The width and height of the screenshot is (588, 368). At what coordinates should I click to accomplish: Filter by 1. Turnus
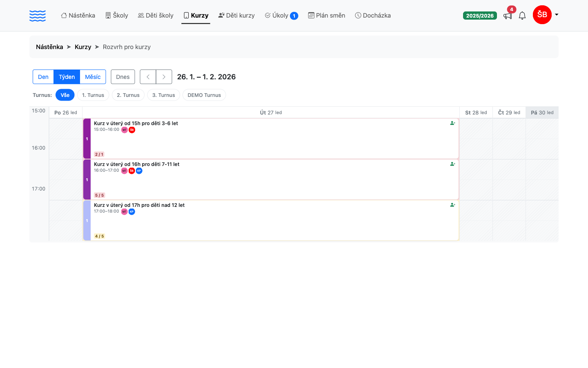coord(93,95)
